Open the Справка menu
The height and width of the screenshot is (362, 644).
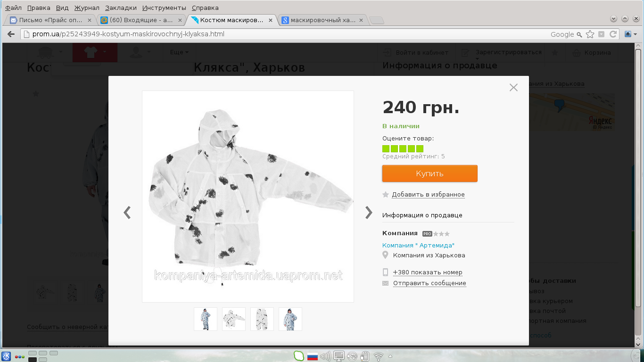(205, 8)
